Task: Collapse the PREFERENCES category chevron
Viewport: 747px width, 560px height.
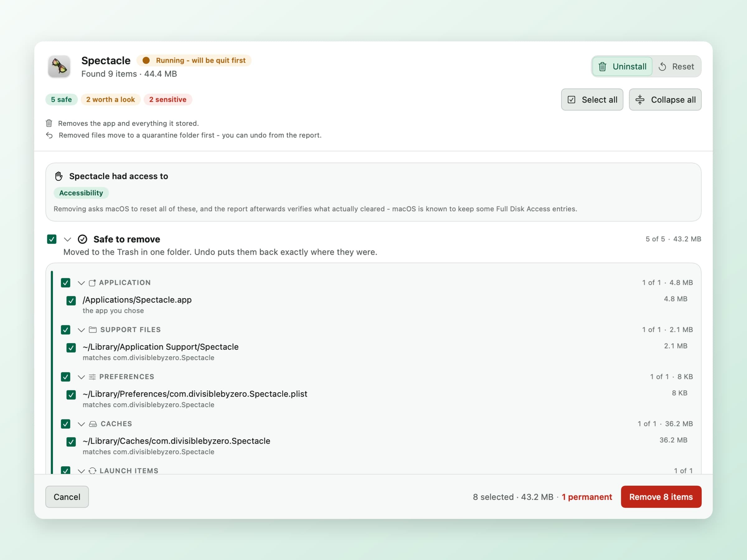Action: point(81,377)
